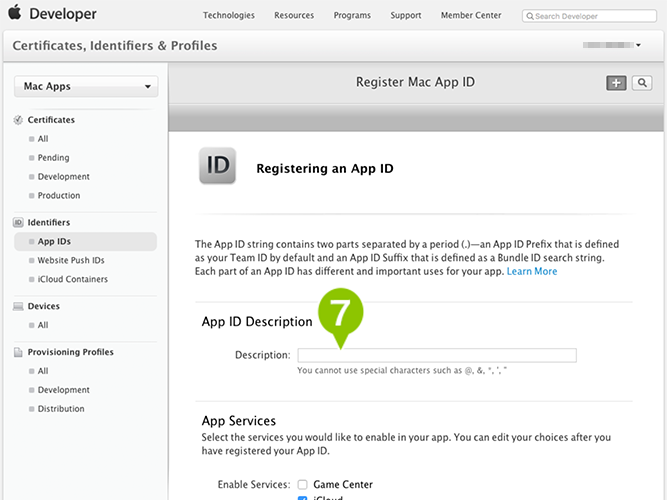Select App IDs in the sidebar
The width and height of the screenshot is (667, 500).
click(86, 241)
